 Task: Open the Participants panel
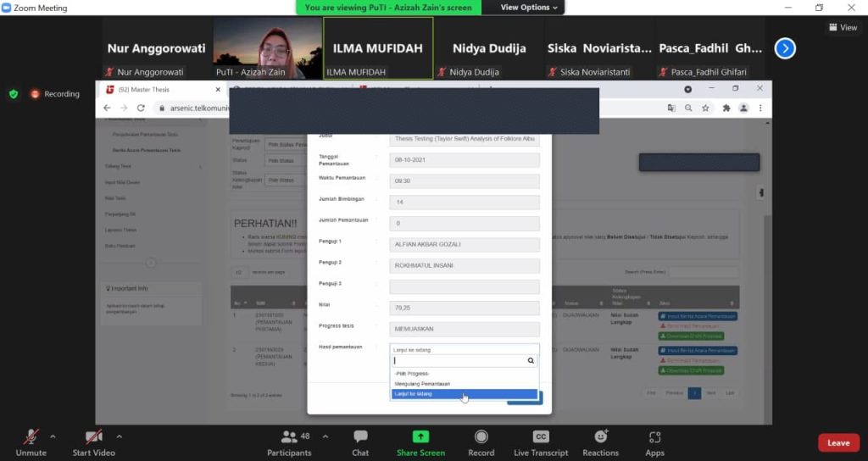point(289,437)
